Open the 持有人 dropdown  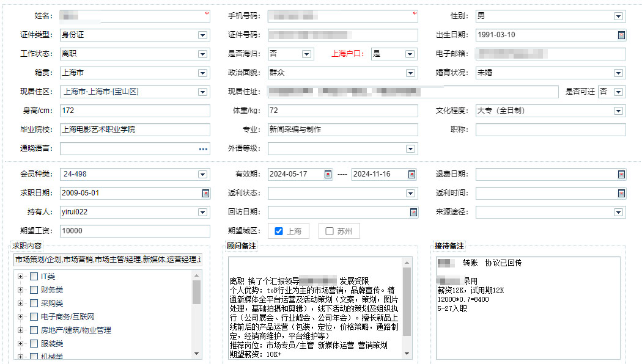(202, 213)
